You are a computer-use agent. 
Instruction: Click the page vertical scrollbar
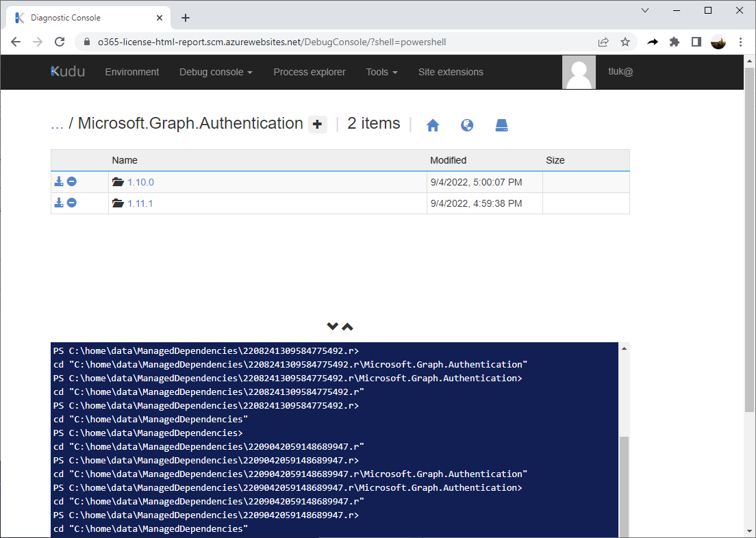tap(749, 240)
